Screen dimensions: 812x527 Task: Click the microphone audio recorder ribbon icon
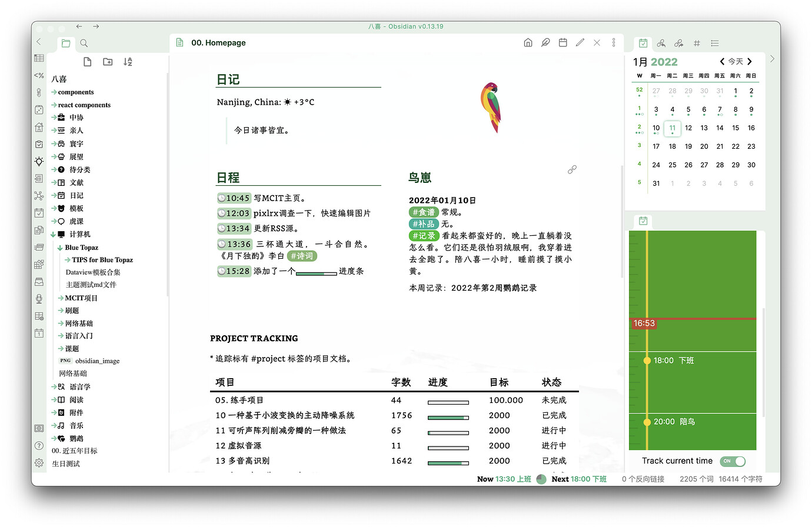(x=39, y=299)
